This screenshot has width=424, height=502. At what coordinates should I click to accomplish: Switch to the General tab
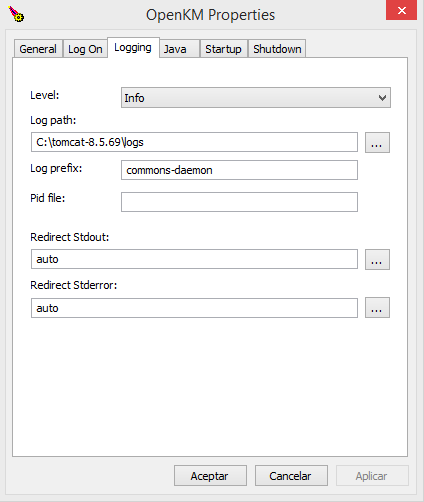(38, 49)
